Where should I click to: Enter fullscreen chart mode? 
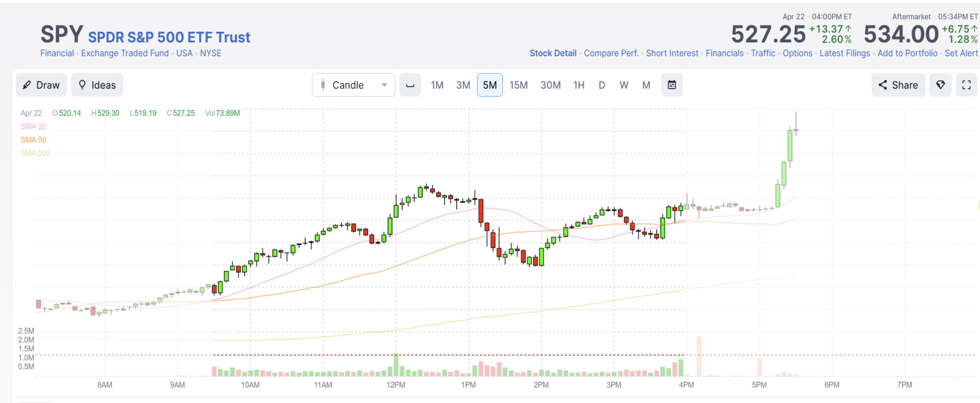pos(966,85)
